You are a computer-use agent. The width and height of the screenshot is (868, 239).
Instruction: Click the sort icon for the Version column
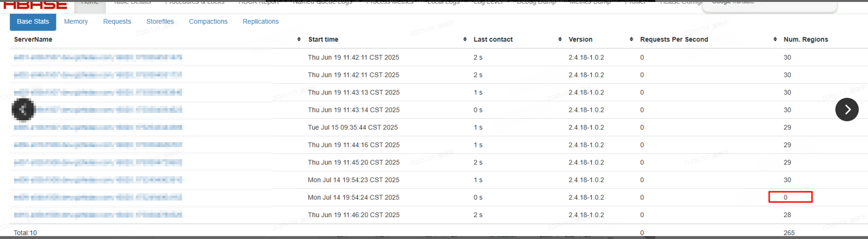coord(631,39)
